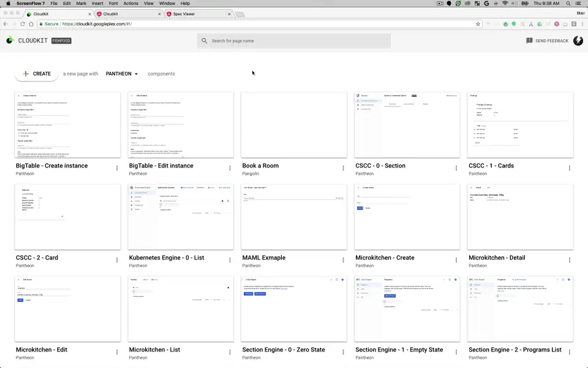The height and width of the screenshot is (368, 588).
Task: Open BigTable - Edit instance thumbnail
Action: pyautogui.click(x=181, y=125)
